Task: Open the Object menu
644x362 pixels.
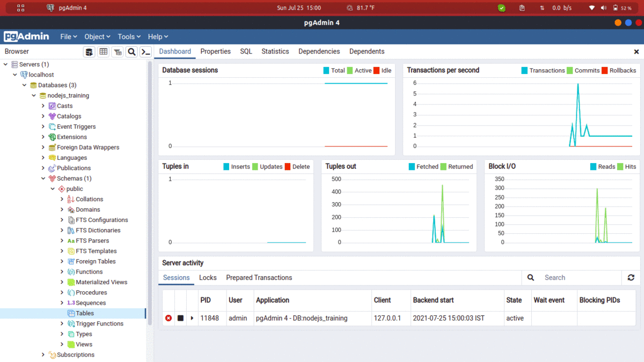Action: point(97,36)
